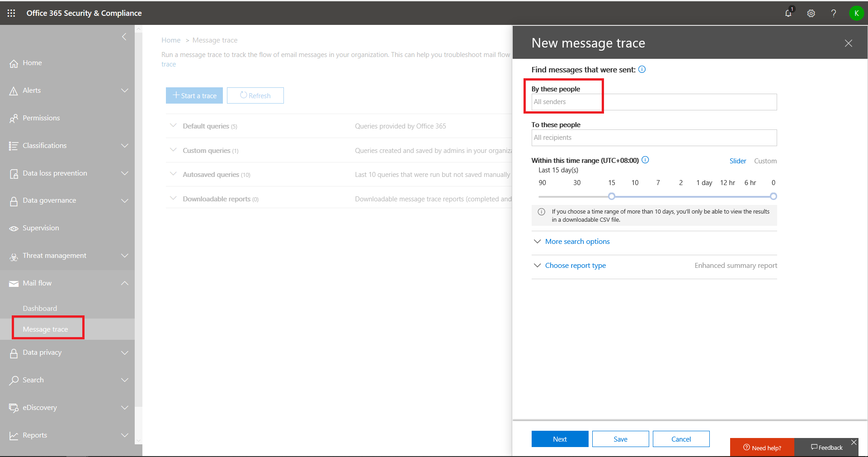Open Search menu item in sidebar
Viewport: 868px width, 457px height.
33,380
